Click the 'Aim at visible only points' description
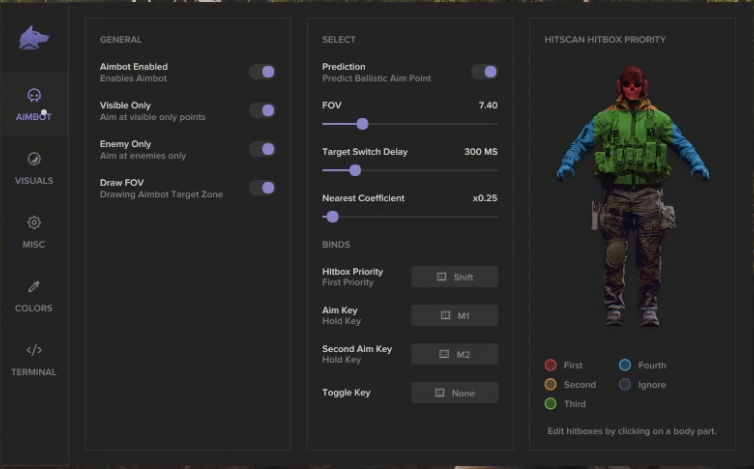This screenshot has height=469, width=754. [x=152, y=117]
